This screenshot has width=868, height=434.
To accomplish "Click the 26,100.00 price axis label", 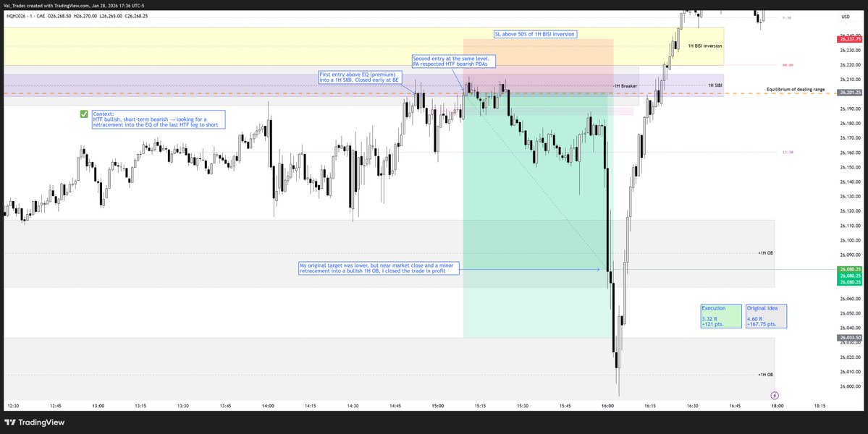I will pos(850,240).
